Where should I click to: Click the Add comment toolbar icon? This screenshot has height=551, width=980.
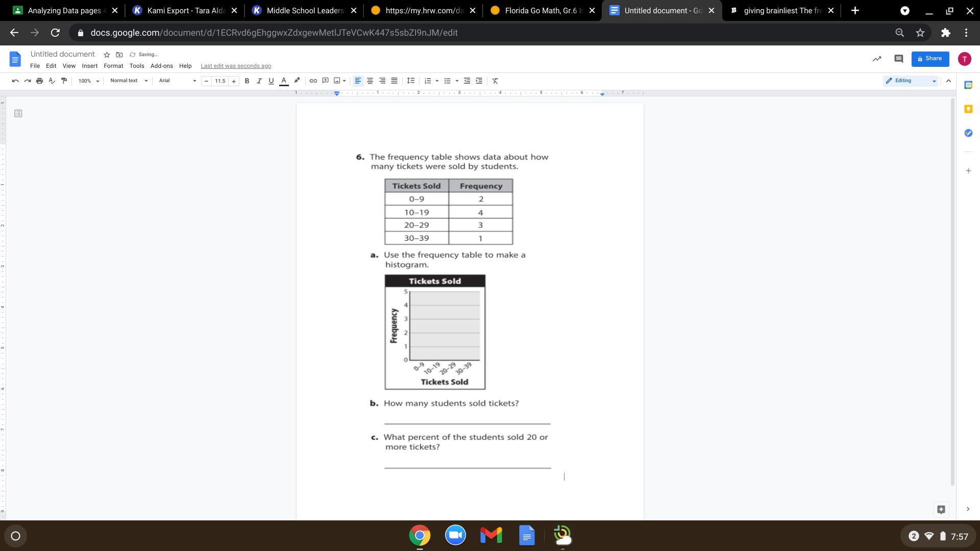[x=325, y=81]
